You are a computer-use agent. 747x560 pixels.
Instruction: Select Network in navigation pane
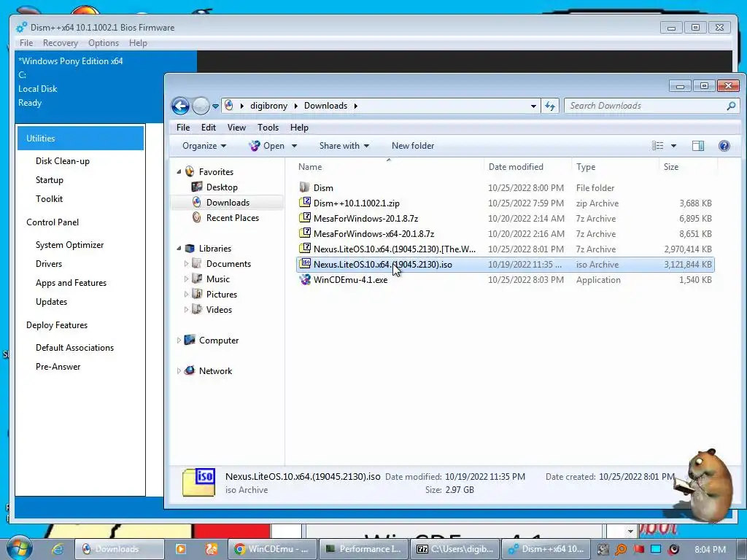pyautogui.click(x=215, y=370)
